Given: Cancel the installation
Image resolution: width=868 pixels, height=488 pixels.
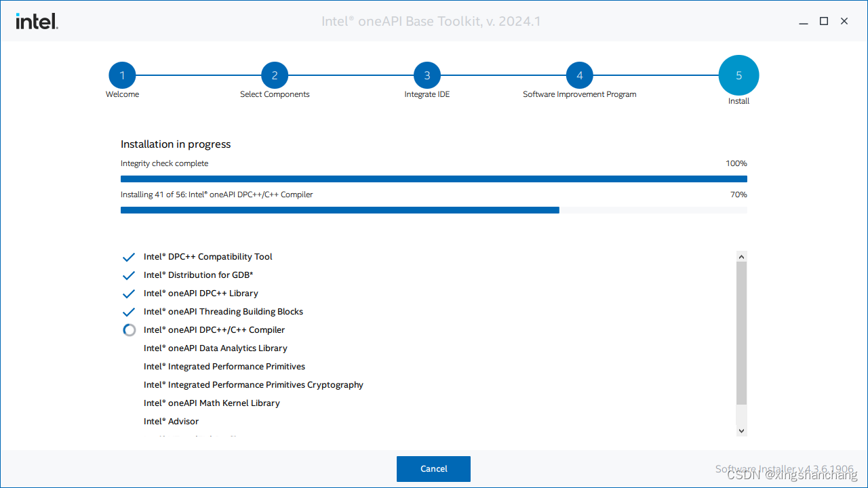Looking at the screenshot, I should tap(433, 469).
